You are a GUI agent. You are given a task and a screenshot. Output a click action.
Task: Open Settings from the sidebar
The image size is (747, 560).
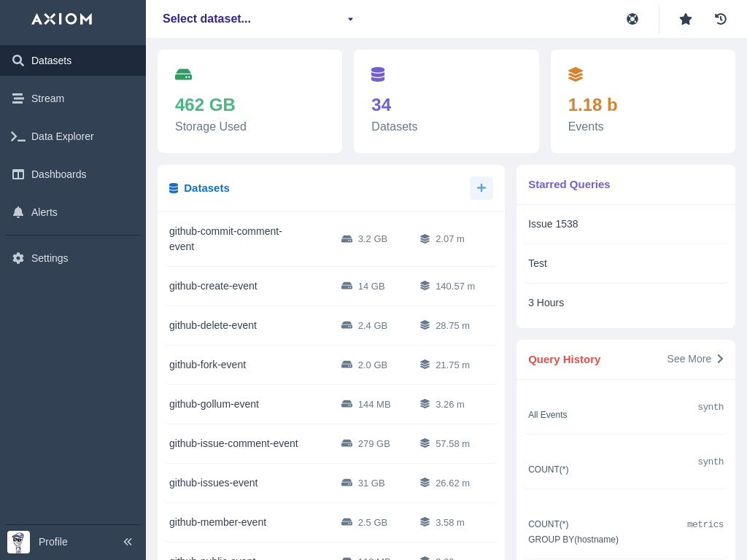pos(49,258)
